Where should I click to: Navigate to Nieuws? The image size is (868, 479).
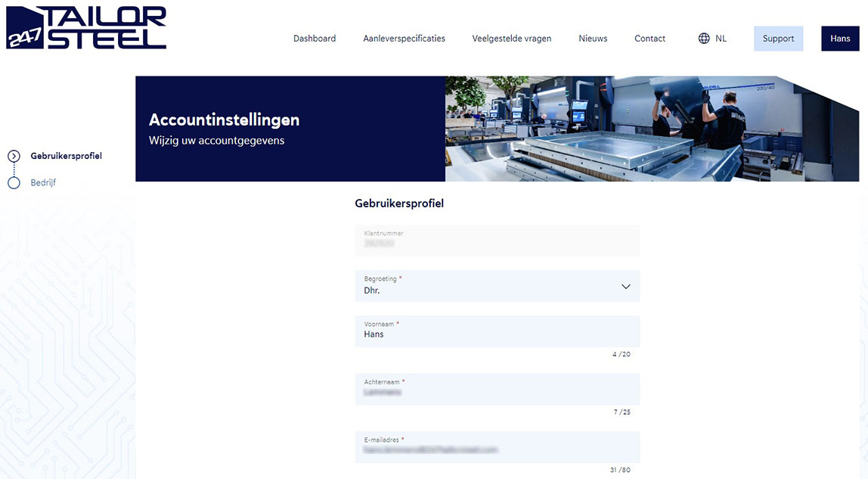593,39
